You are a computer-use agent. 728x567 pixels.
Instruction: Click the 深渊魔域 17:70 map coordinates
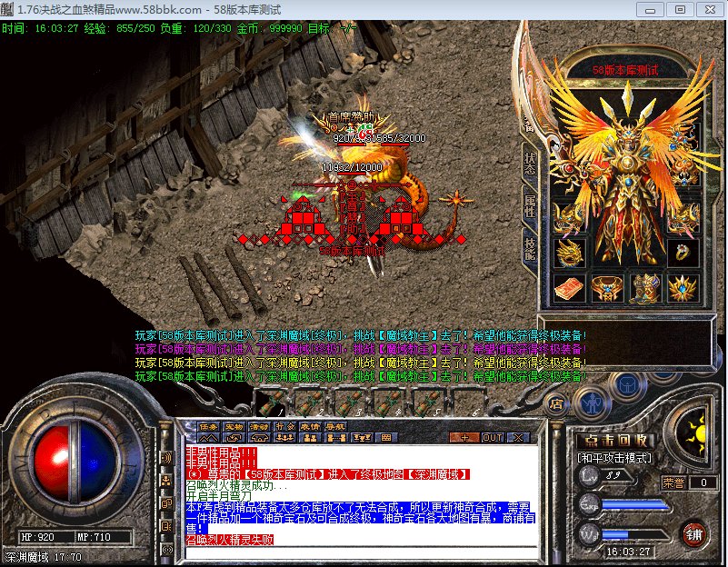point(43,557)
